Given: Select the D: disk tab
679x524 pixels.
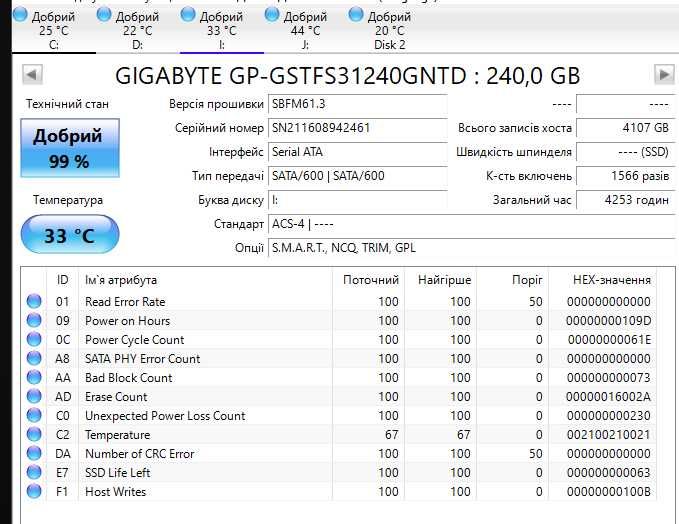Looking at the screenshot, I should tap(138, 30).
